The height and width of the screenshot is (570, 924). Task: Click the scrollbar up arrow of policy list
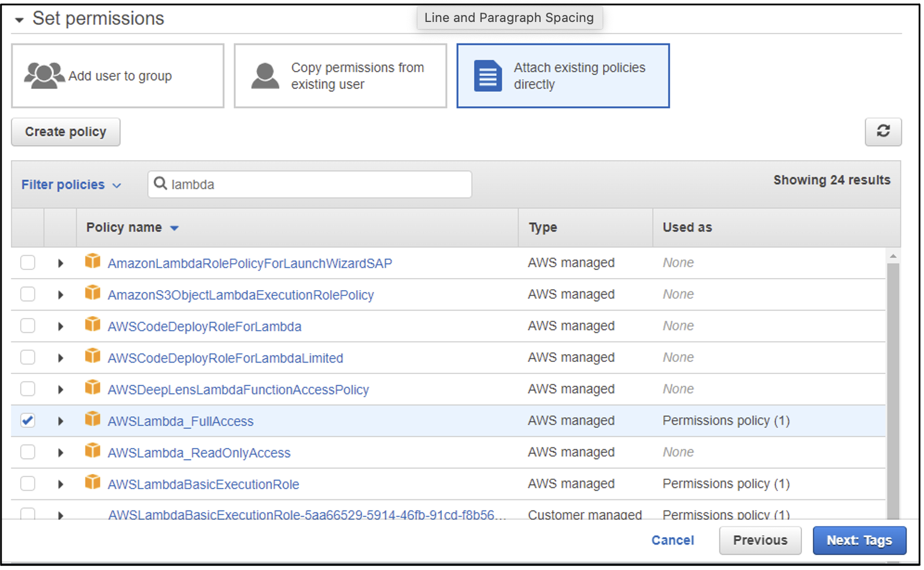coord(893,256)
